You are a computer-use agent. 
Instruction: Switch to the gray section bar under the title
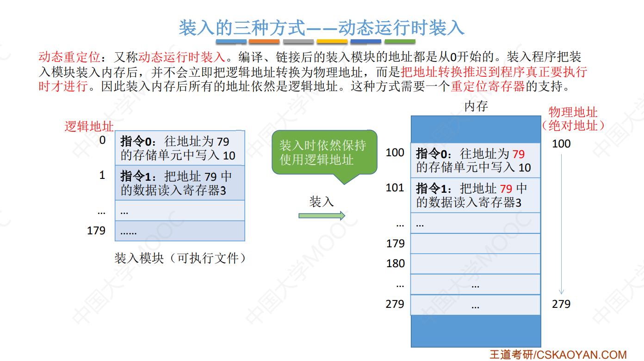pos(298,41)
